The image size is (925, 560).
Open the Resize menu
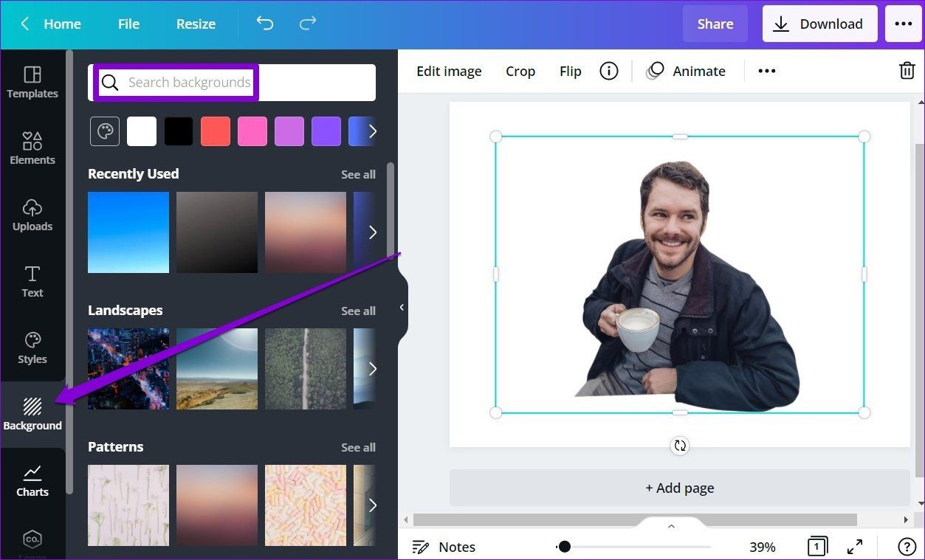pyautogui.click(x=196, y=24)
